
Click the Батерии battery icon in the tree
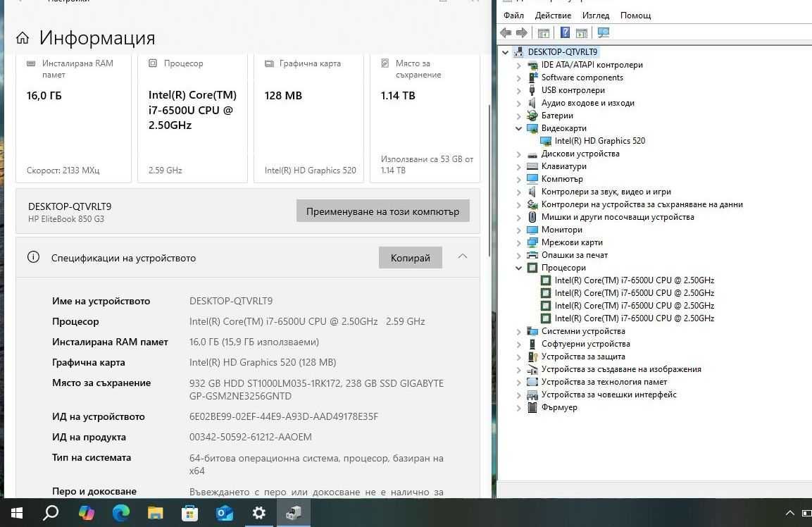point(532,116)
